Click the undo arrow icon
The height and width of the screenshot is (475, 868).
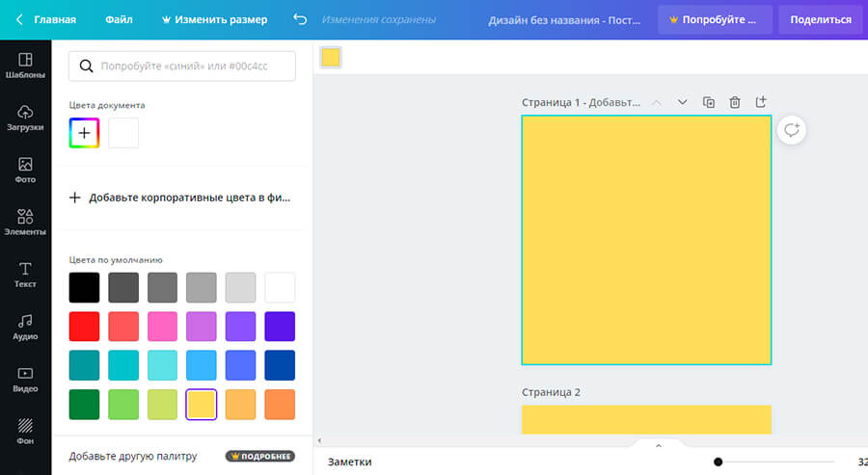299,19
